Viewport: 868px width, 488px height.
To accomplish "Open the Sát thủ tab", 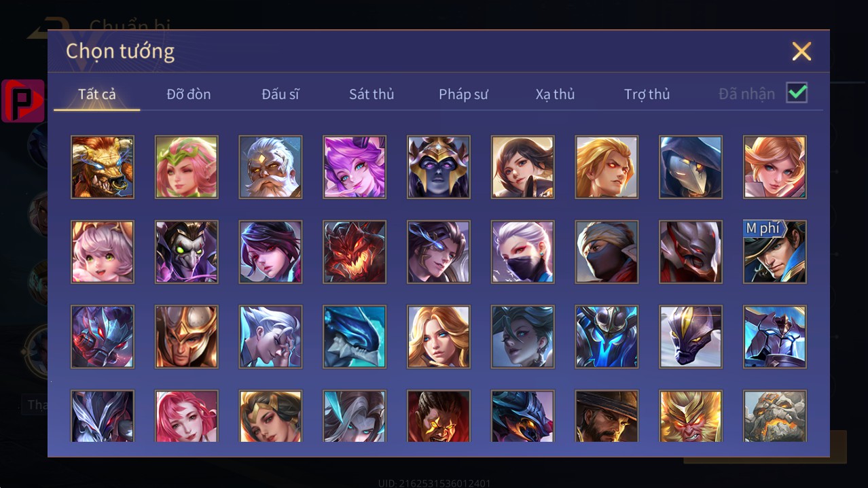I will pos(372,94).
